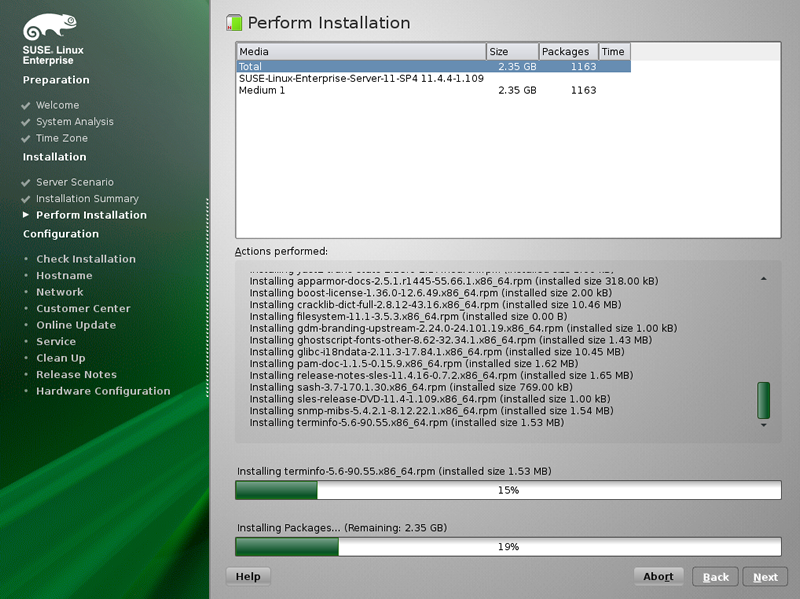Click the ghostscript-fonts-other log entry
Viewport: 800px width, 599px height.
[x=451, y=340]
